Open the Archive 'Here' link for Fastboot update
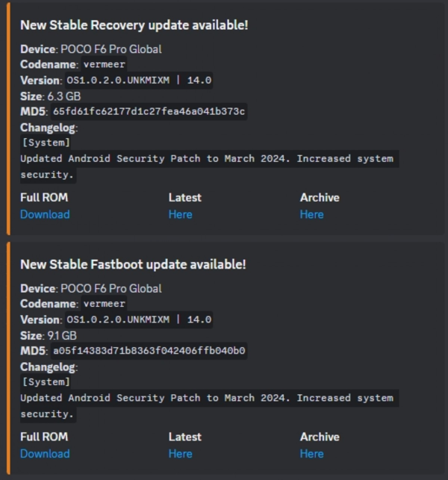Viewport: 448px width, 480px height. pyautogui.click(x=311, y=453)
